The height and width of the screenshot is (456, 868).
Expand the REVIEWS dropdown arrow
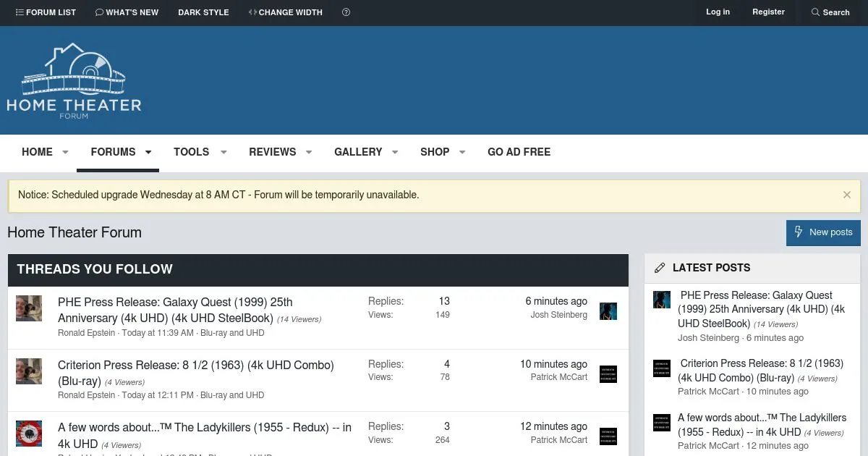click(309, 152)
